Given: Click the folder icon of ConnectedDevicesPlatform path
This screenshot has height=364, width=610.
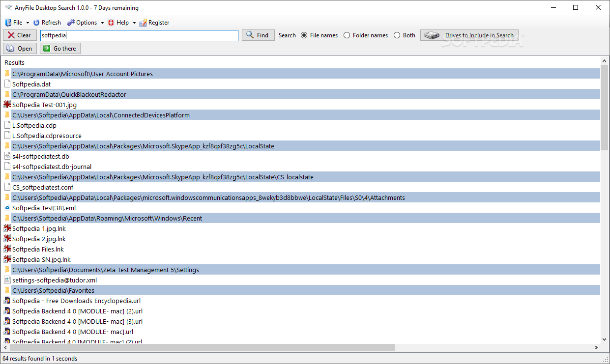Looking at the screenshot, I should click(7, 115).
